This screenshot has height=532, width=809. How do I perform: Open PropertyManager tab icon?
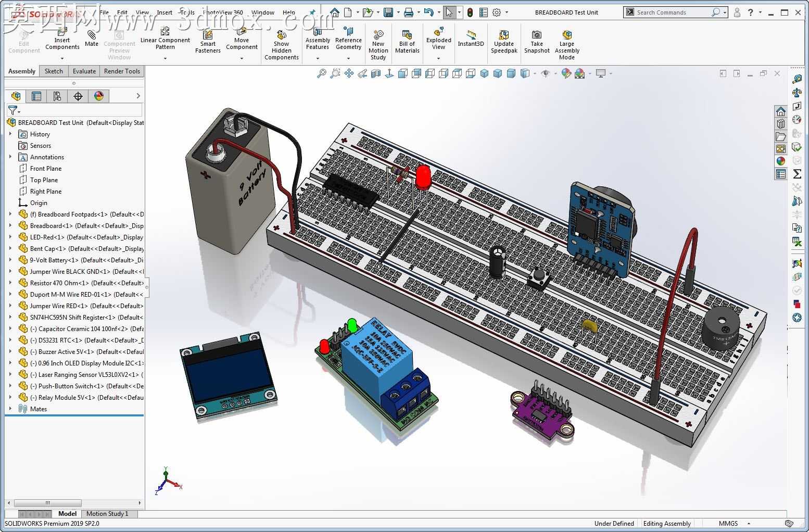click(36, 96)
